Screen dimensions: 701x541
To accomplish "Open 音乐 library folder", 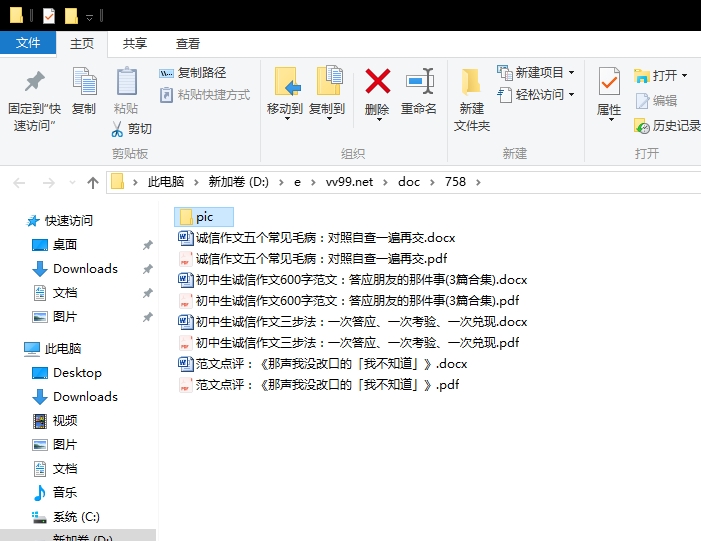I will pos(55,493).
